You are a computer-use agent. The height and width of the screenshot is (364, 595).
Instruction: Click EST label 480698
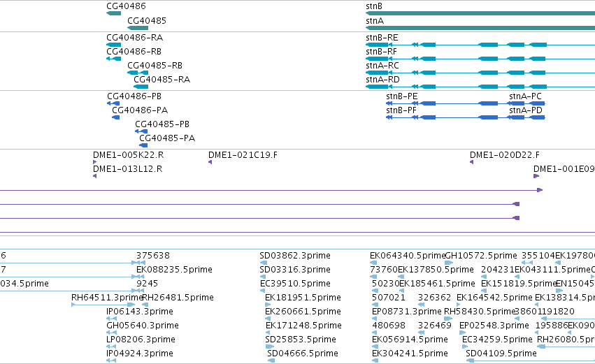[x=389, y=326]
